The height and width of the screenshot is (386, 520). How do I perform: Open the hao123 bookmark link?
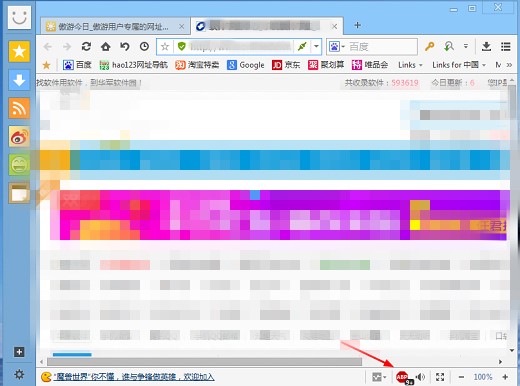(133, 65)
